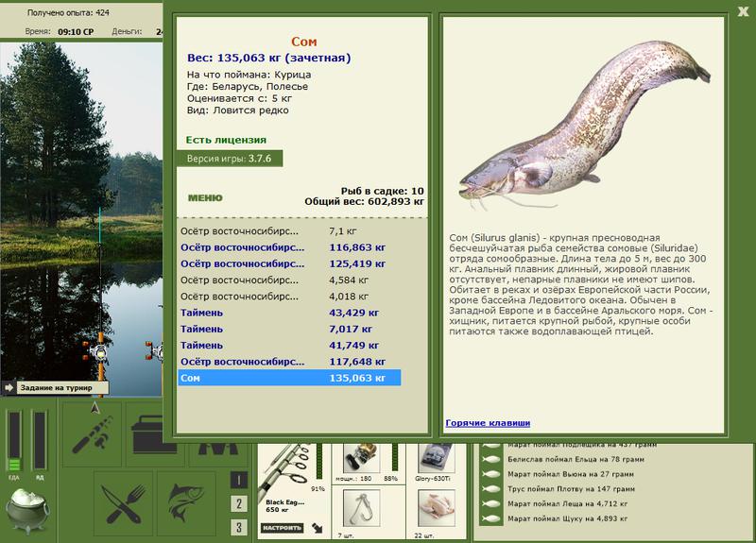Switch to tackle slot 1

[x=239, y=480]
